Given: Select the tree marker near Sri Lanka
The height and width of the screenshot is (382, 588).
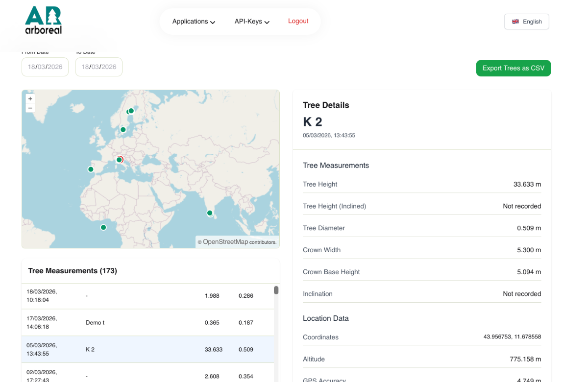Looking at the screenshot, I should pyautogui.click(x=210, y=213).
